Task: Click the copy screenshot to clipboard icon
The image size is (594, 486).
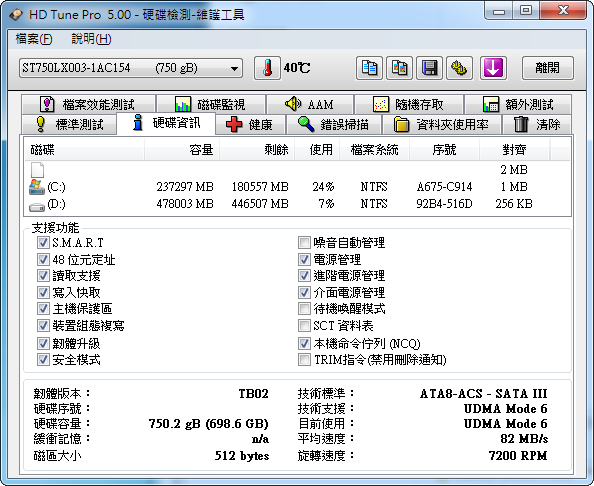Action: point(399,68)
